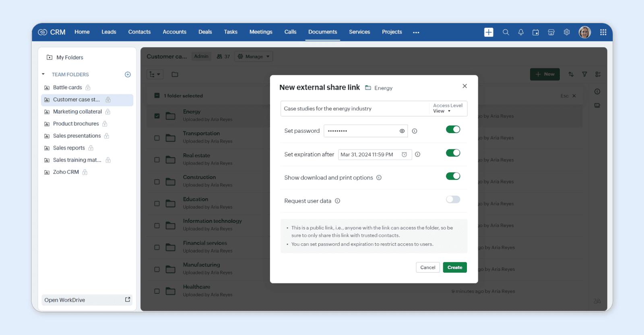Click the Cancel button
644x335 pixels.
pos(427,267)
